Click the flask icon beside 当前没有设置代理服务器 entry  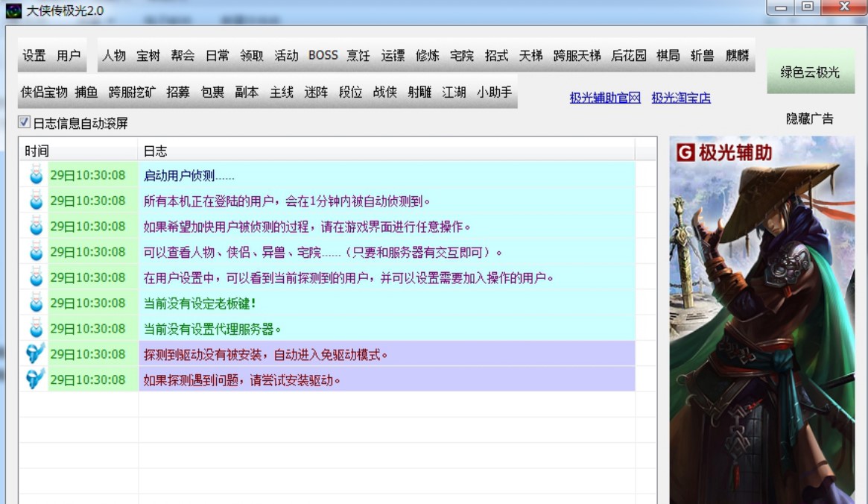pos(35,329)
